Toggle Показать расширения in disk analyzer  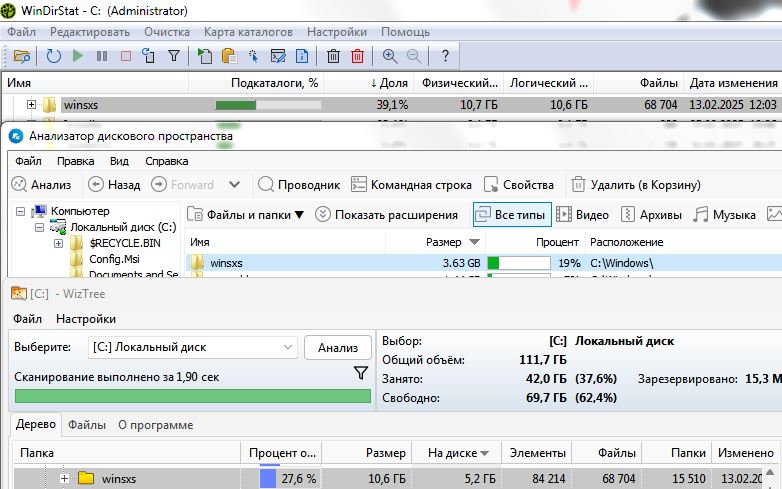(x=387, y=215)
